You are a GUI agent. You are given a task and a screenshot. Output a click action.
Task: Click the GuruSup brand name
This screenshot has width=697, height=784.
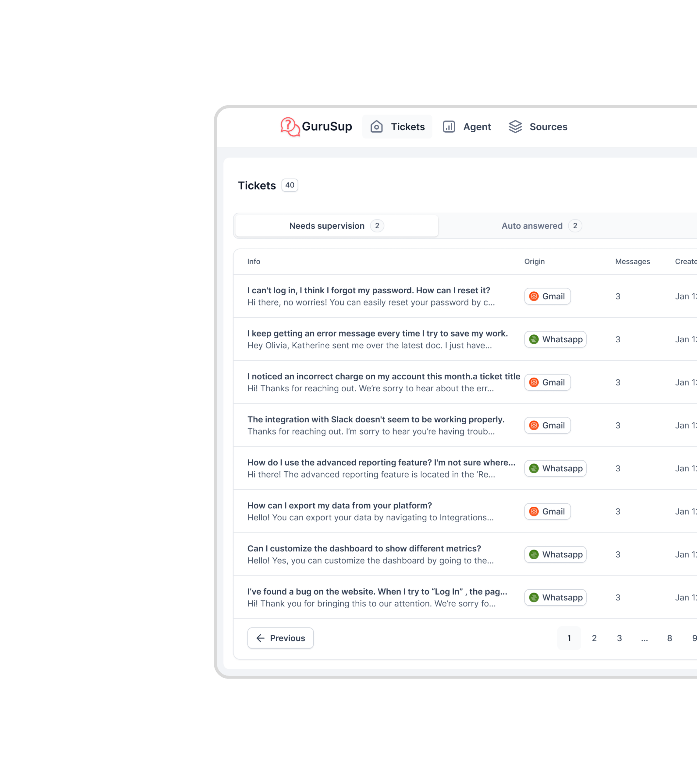327,126
